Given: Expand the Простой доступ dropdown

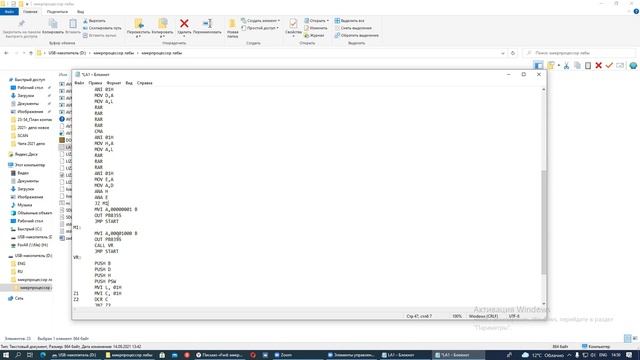Looking at the screenshot, I should [260, 28].
